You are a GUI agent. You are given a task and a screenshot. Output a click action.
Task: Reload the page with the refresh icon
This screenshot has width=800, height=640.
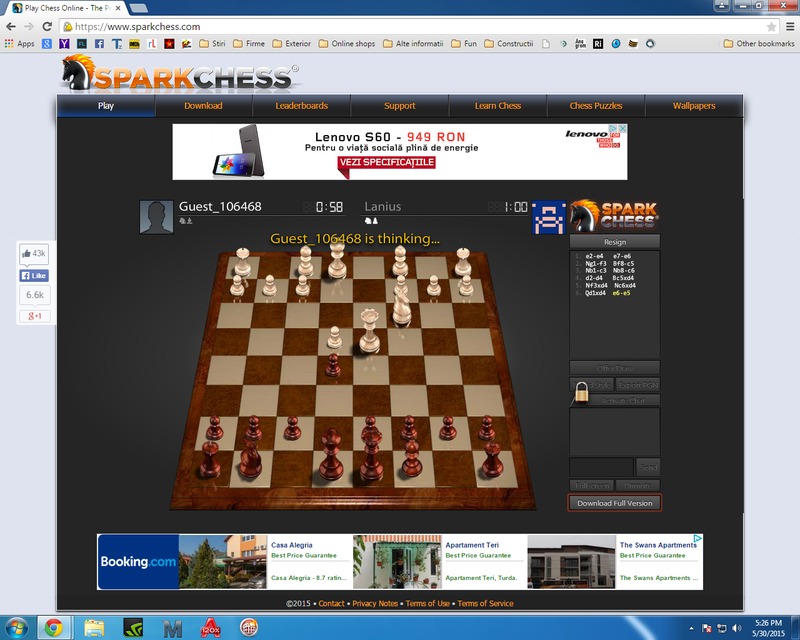(47, 27)
